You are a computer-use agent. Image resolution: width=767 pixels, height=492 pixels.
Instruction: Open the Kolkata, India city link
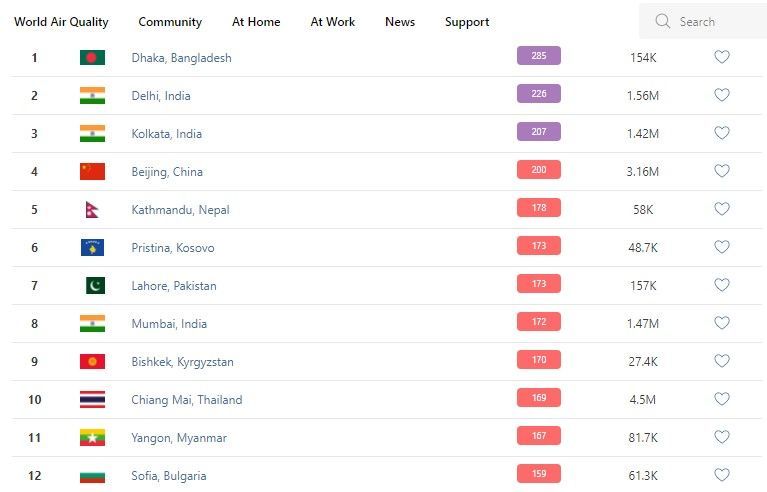click(x=166, y=134)
